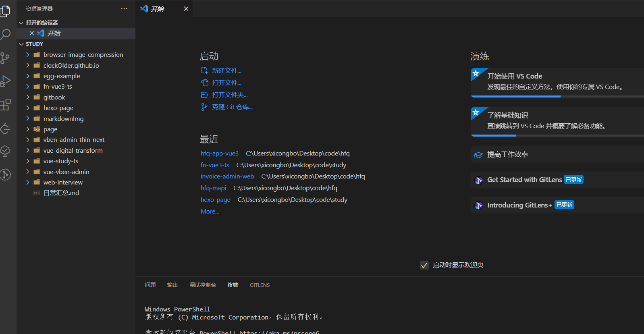Click the 打开文件夹... link
The width and height of the screenshot is (644, 334).
(230, 95)
